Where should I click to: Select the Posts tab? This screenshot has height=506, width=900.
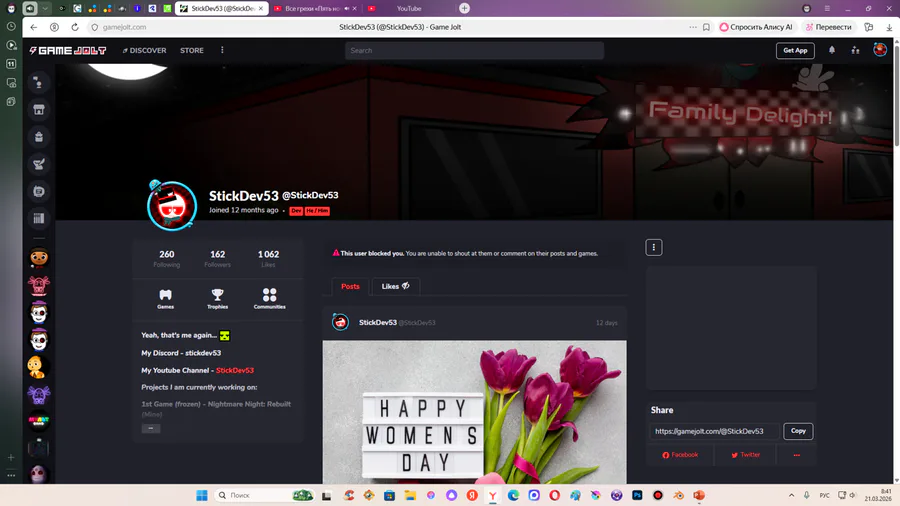coord(350,286)
